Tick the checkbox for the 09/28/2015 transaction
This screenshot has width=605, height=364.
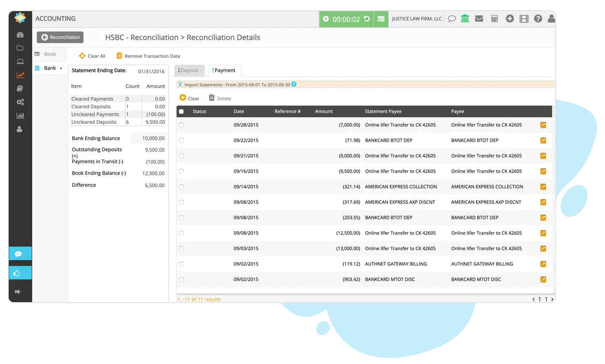[181, 125]
